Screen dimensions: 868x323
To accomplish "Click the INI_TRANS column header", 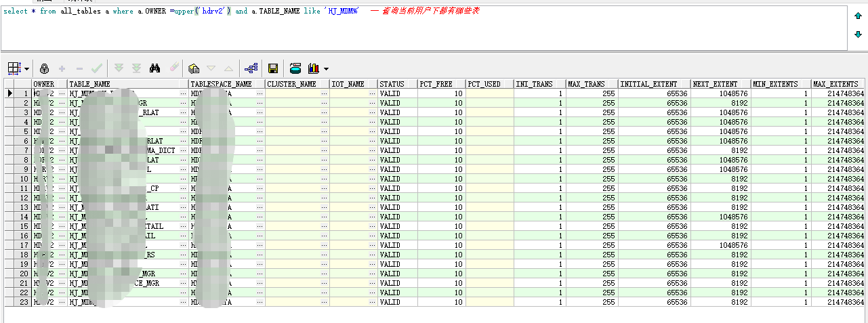I will coord(540,84).
